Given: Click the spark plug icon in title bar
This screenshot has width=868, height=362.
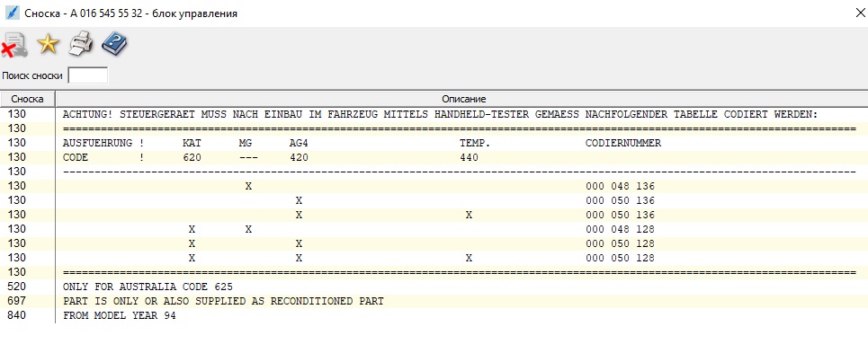Looking at the screenshot, I should (x=12, y=13).
